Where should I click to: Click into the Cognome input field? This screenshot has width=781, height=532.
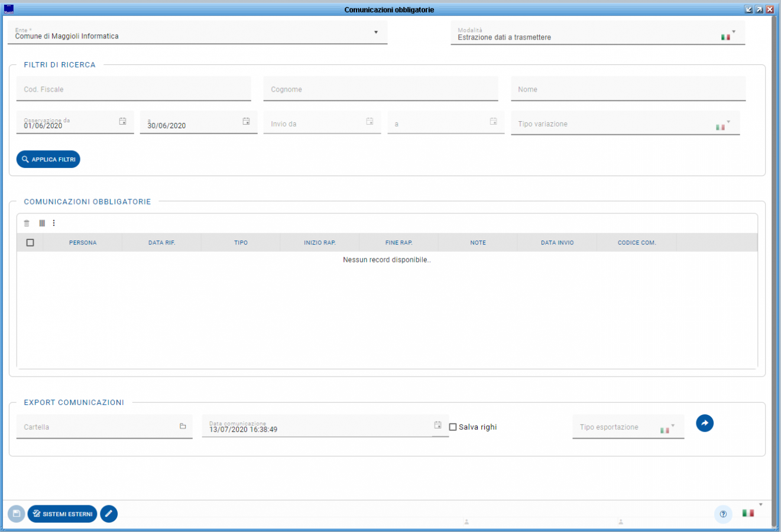tap(381, 90)
